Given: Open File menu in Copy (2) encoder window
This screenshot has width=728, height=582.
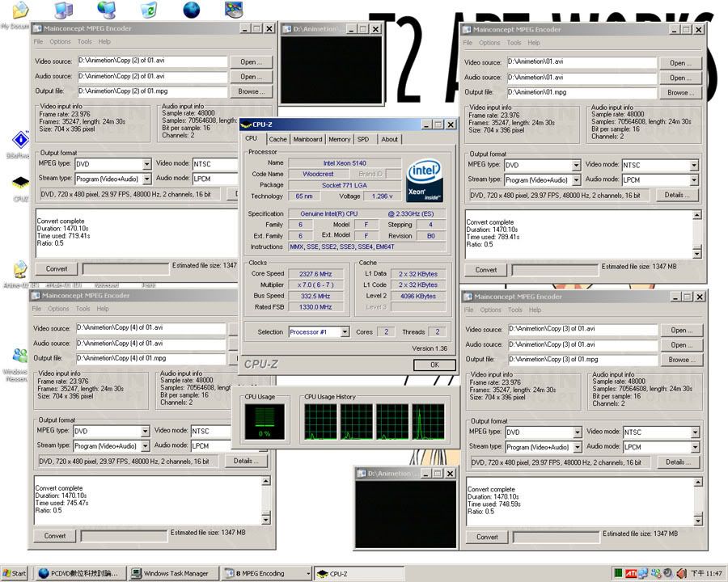Looking at the screenshot, I should (x=38, y=42).
